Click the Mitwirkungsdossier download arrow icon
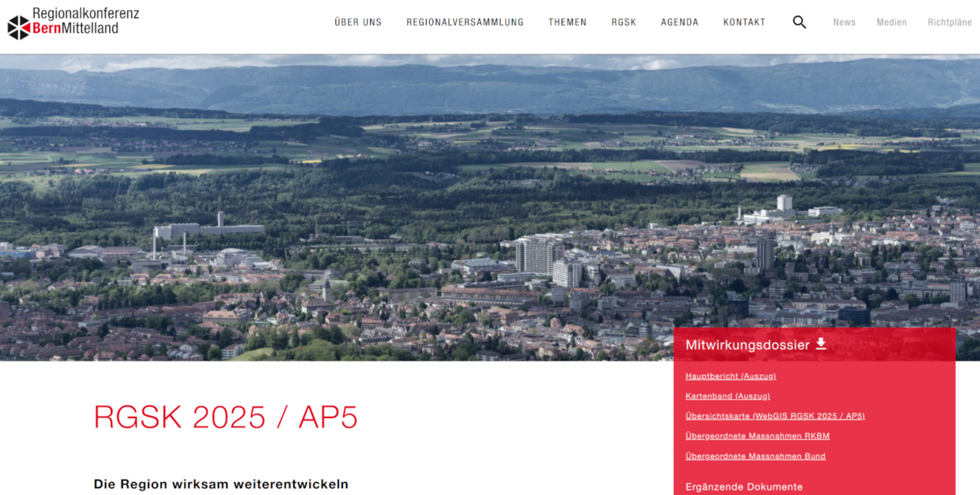Screen dimensions: 980x495 (x=821, y=344)
